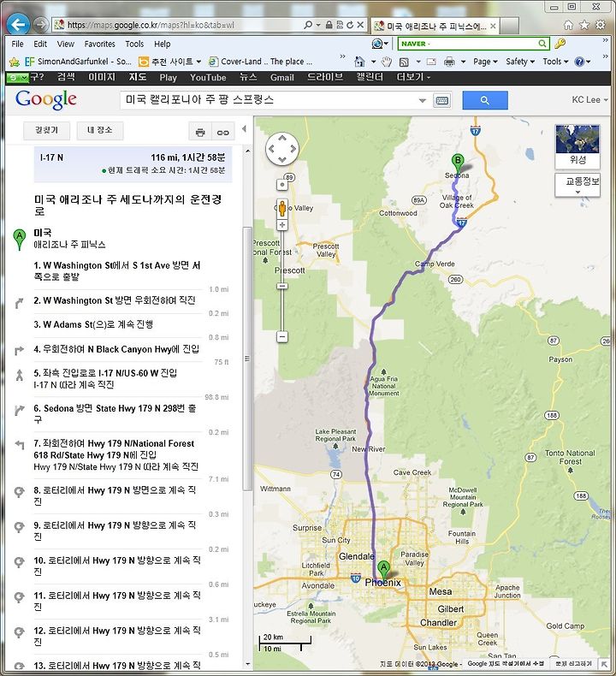Open the View menu
The height and width of the screenshot is (676, 616).
(66, 44)
